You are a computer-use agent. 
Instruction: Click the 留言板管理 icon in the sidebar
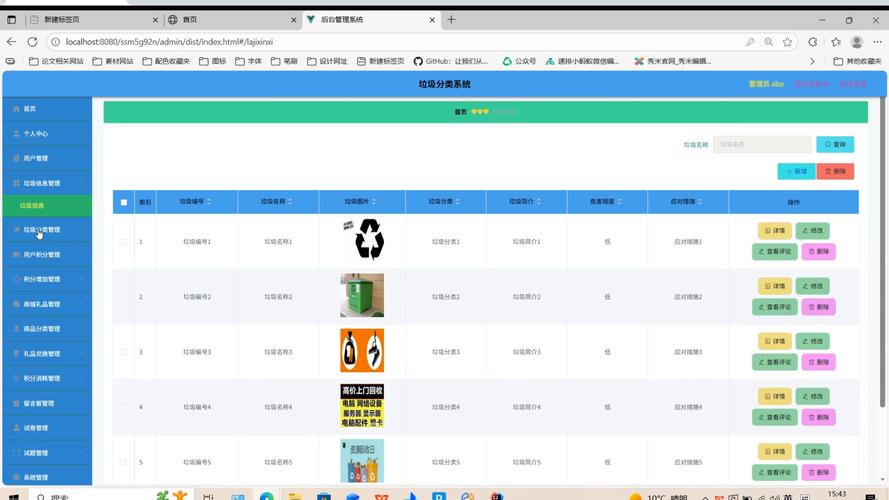(16, 403)
